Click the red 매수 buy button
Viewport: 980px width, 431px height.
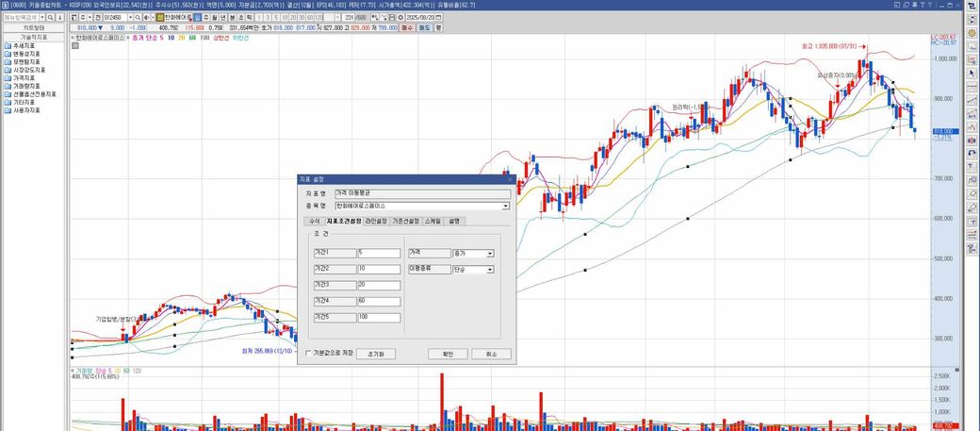pyautogui.click(x=407, y=28)
